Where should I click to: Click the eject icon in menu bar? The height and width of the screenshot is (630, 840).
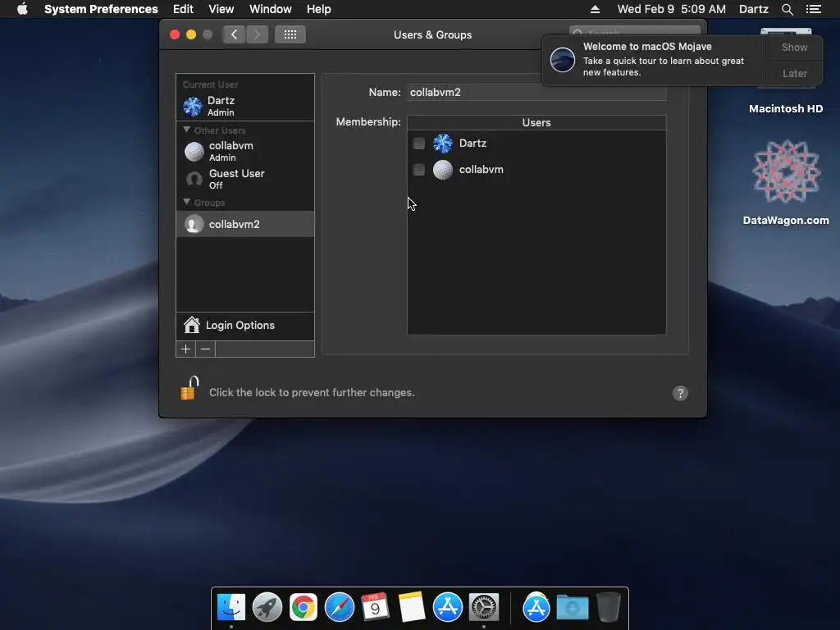(595, 9)
